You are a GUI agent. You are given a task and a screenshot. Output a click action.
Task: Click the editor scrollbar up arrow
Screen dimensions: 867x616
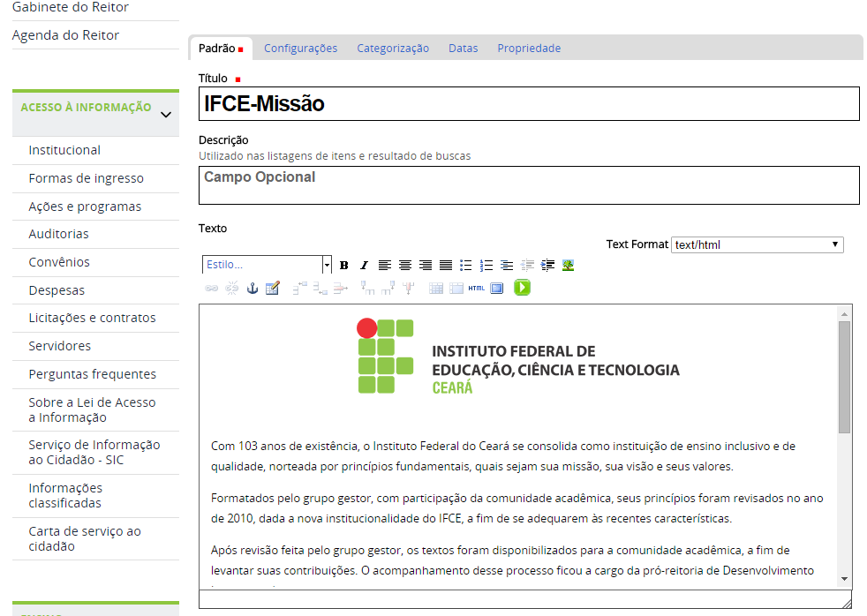844,314
